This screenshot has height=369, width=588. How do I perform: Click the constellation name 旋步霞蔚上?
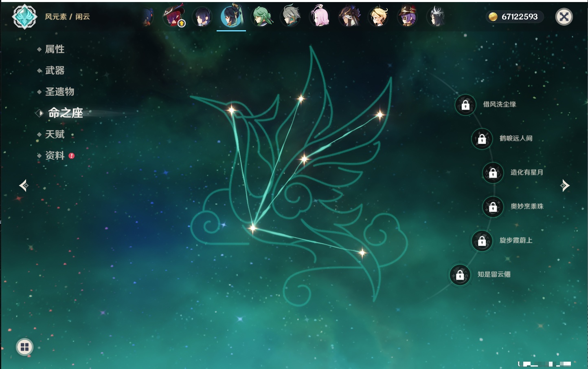coord(516,240)
